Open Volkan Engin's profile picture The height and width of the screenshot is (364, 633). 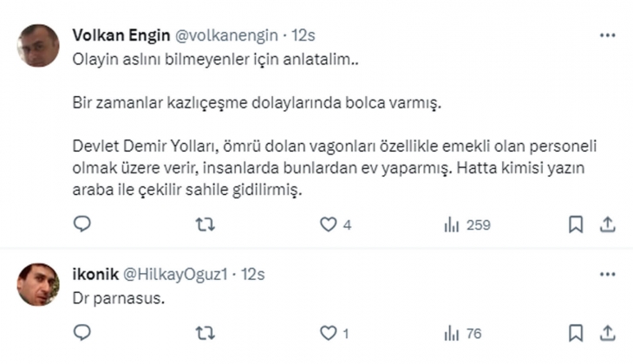click(38, 46)
